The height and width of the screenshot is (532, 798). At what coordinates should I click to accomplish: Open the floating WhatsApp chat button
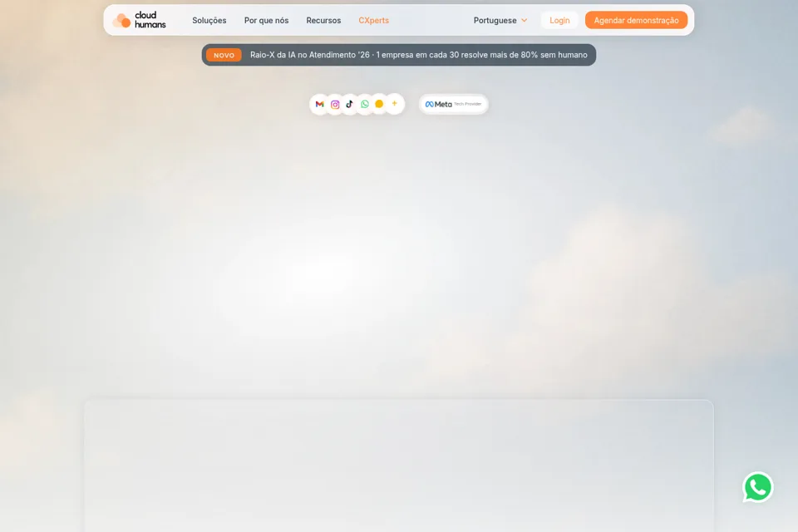tap(758, 487)
